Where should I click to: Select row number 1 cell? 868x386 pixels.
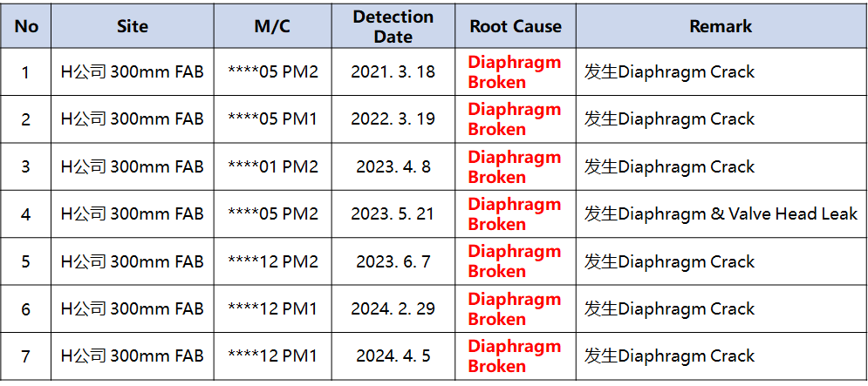click(26, 71)
